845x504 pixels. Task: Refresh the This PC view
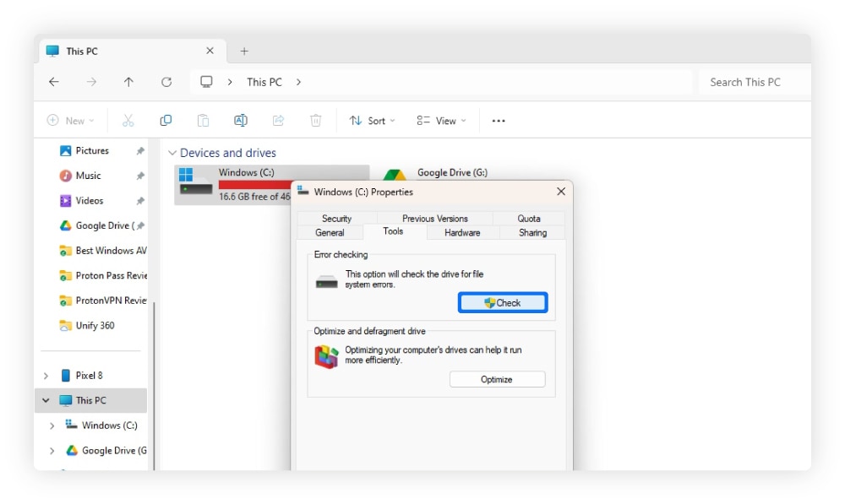(x=166, y=82)
